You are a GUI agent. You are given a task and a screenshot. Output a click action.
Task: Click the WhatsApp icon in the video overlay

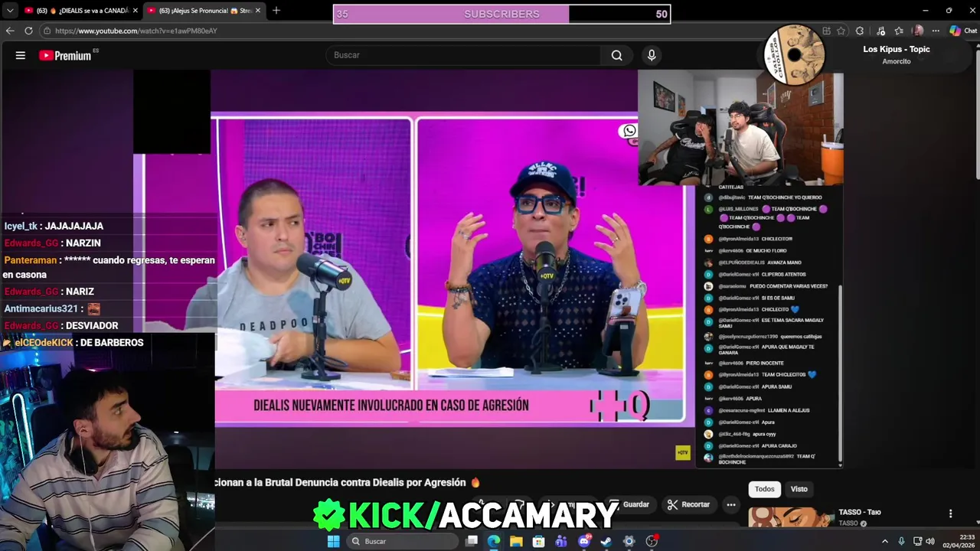[x=629, y=131]
